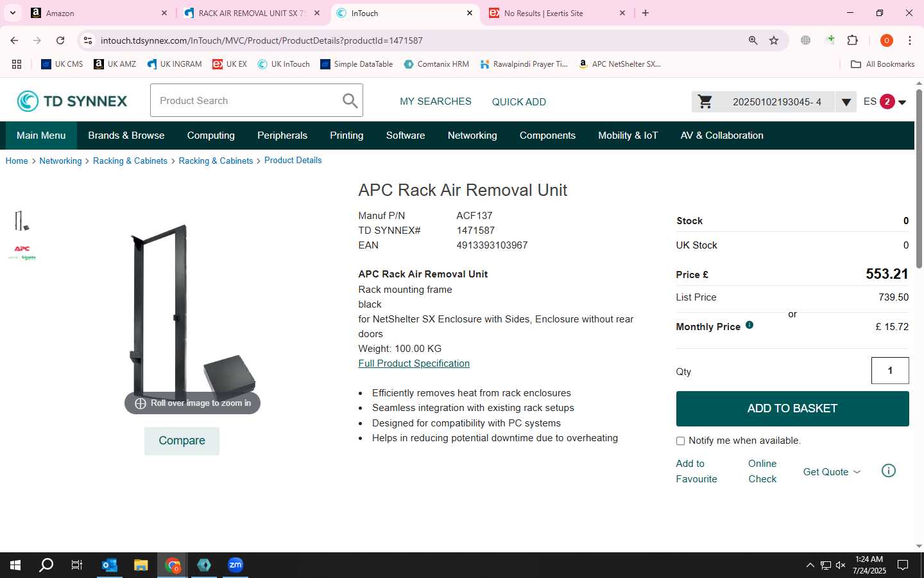Open the UK CMS bookmark
Image resolution: width=924 pixels, height=578 pixels.
62,64
